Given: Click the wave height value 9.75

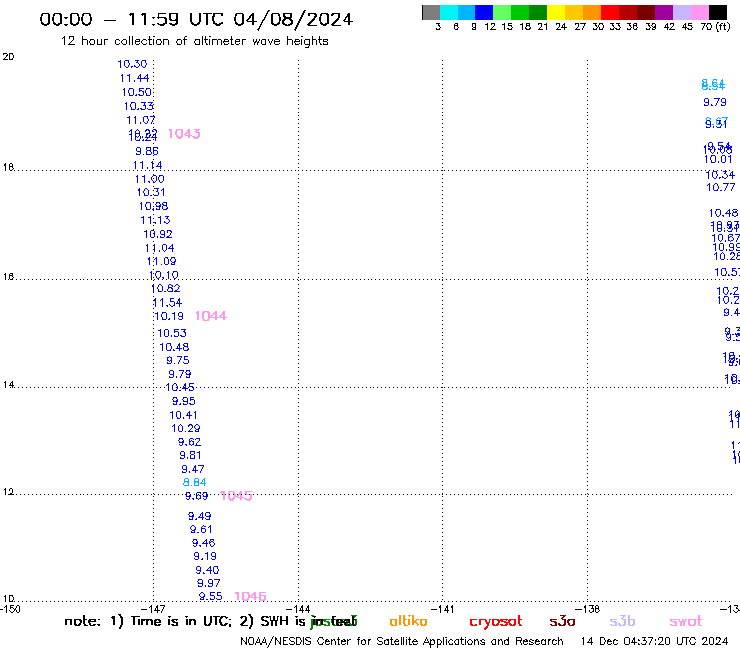Looking at the screenshot, I should click(x=178, y=360).
